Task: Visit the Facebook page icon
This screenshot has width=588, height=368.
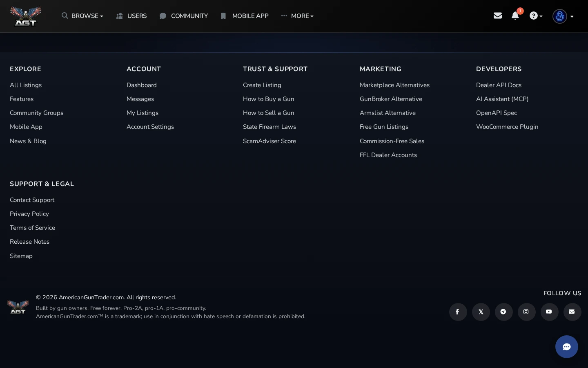Action: 458,312
